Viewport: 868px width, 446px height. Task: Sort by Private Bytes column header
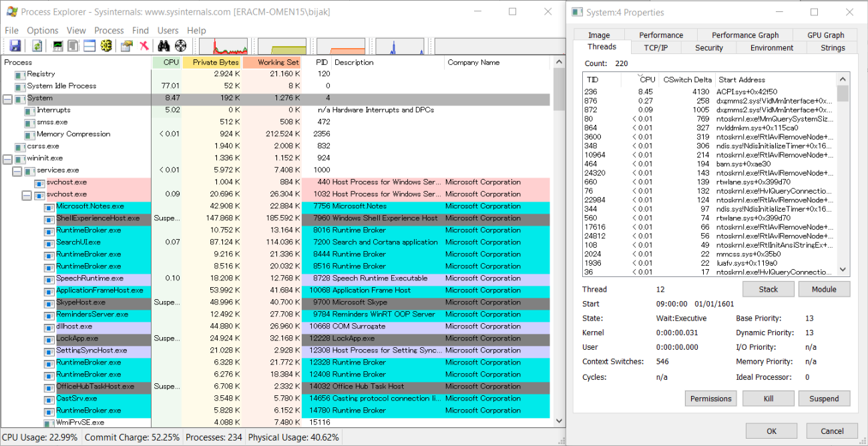click(x=211, y=62)
